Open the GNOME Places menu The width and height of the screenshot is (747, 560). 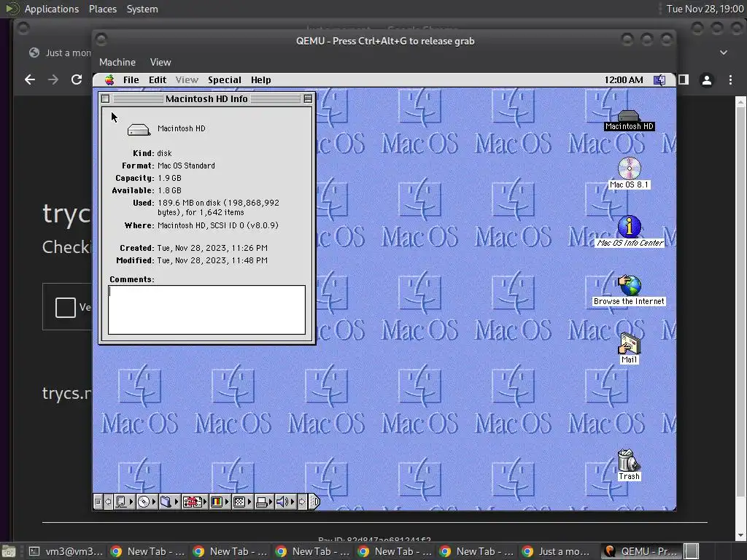click(x=102, y=9)
